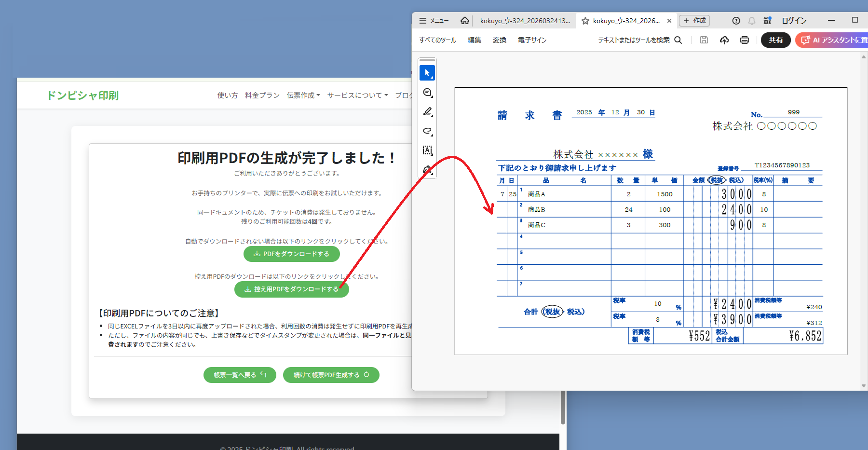Image resolution: width=868 pixels, height=450 pixels.
Task: Select the text box tool
Action: tap(427, 150)
